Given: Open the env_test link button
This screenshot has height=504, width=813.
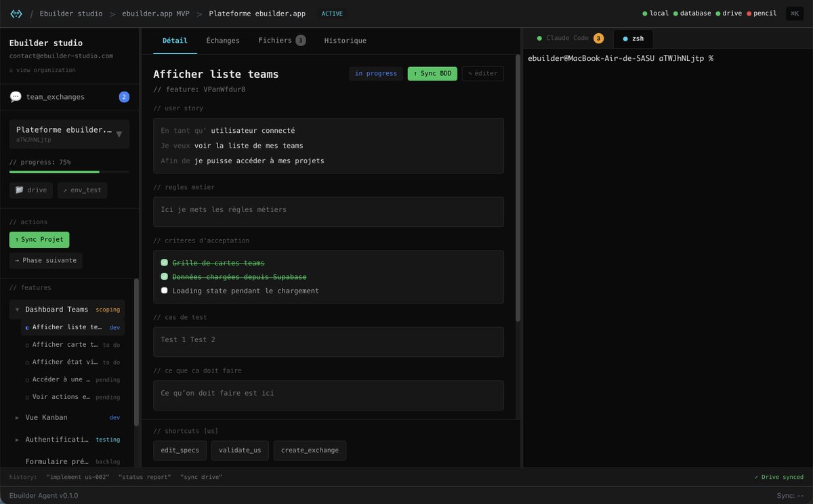Looking at the screenshot, I should pyautogui.click(x=82, y=190).
